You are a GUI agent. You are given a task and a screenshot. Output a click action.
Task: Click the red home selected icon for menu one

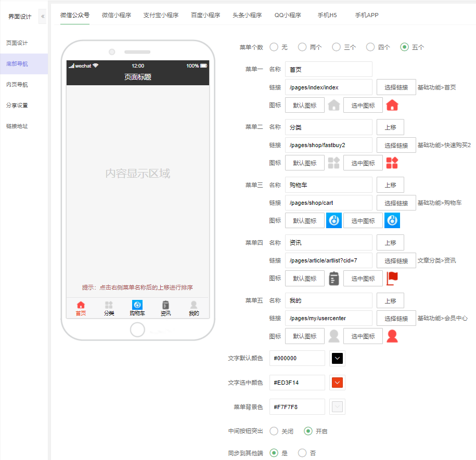(392, 106)
